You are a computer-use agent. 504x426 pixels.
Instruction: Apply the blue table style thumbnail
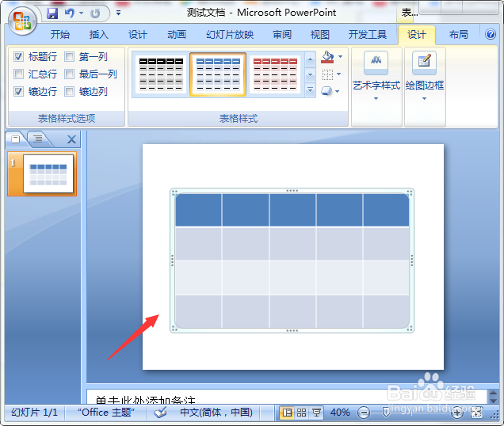click(218, 74)
